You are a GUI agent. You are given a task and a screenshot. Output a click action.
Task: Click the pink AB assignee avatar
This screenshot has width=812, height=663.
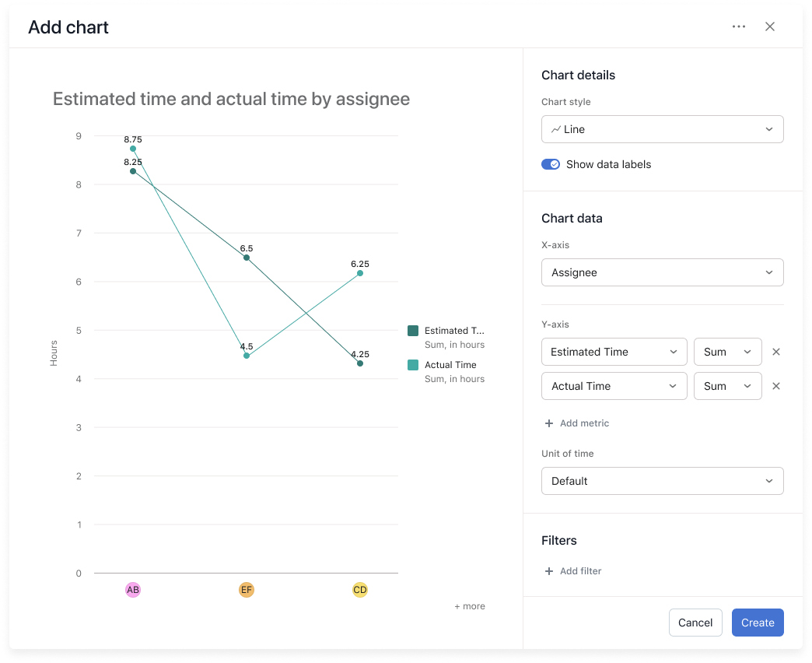133,590
